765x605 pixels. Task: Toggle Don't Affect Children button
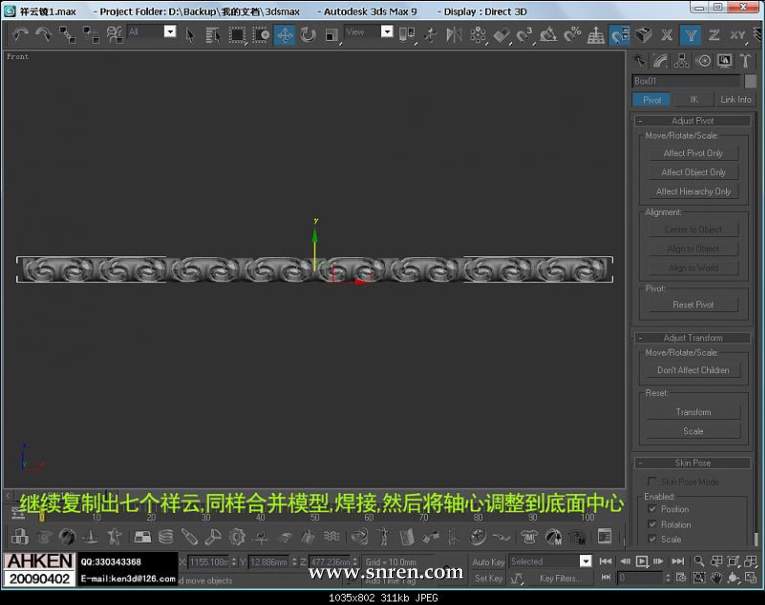click(693, 370)
